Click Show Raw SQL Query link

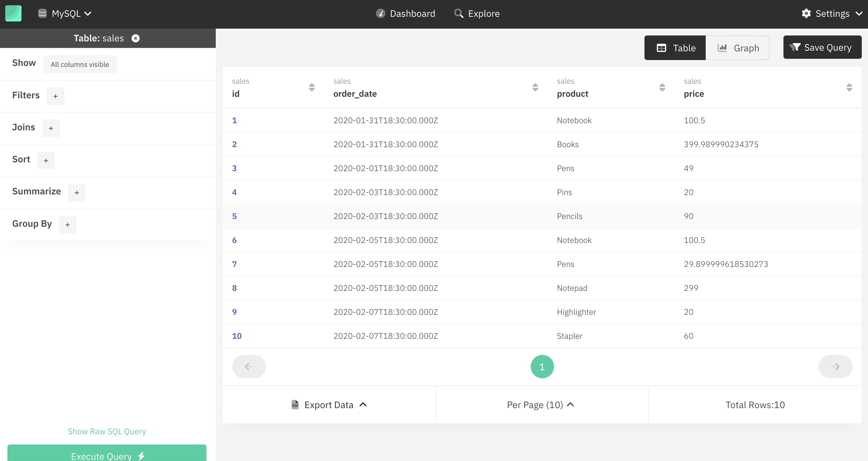[x=107, y=431]
